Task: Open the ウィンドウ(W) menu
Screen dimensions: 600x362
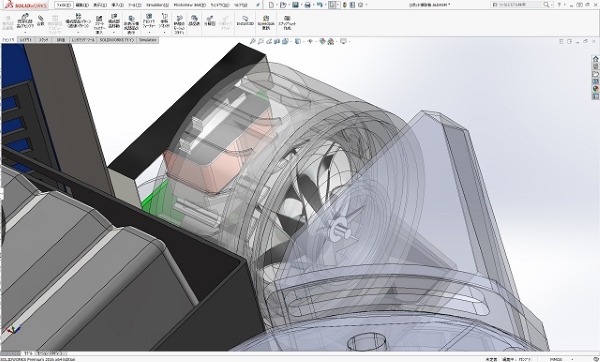Action: (x=220, y=5)
